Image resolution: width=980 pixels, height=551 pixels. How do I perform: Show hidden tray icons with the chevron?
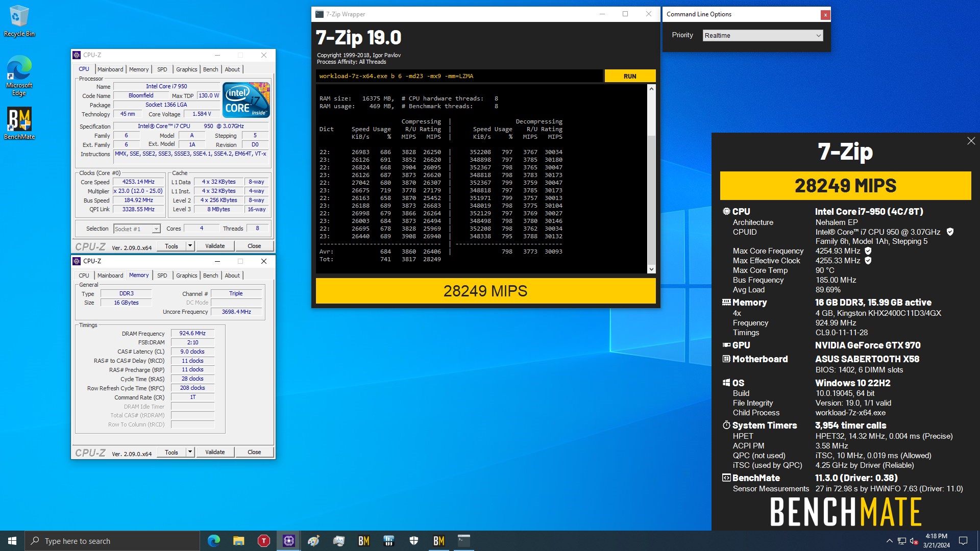(x=889, y=541)
